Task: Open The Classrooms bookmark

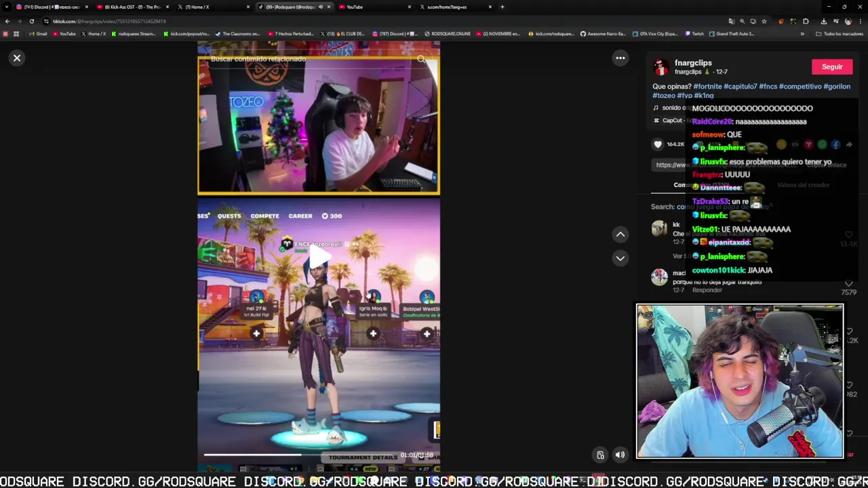Action: (x=238, y=34)
